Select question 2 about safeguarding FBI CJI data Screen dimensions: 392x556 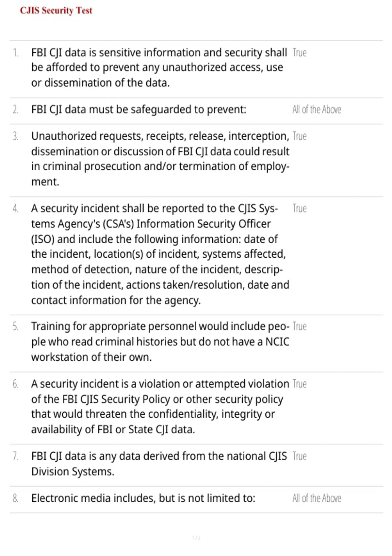139,109
